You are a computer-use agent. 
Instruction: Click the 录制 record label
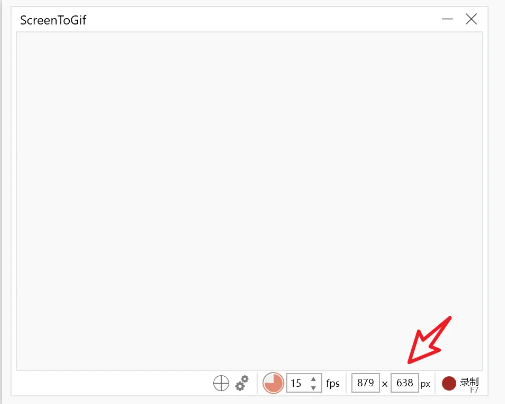[x=469, y=382]
